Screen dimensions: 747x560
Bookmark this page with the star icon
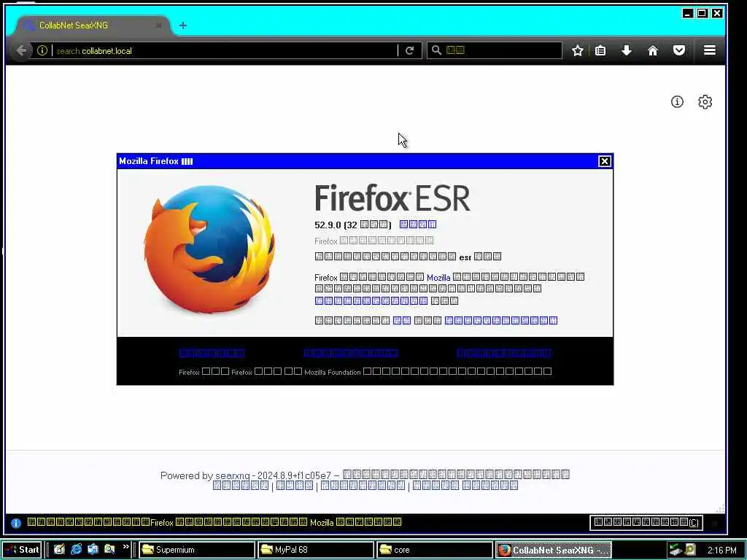578,50
